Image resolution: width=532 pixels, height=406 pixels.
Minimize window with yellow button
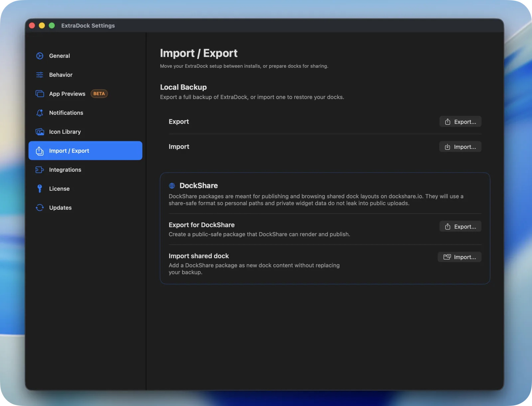(x=42, y=26)
